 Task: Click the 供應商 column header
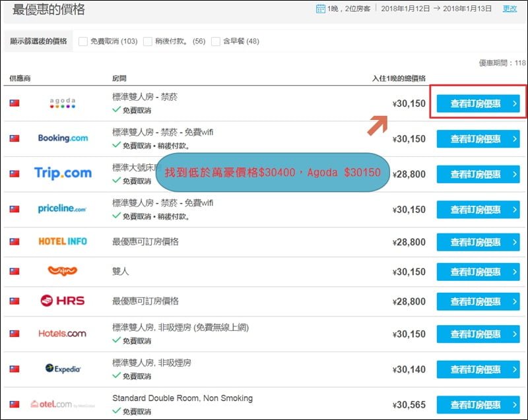[20, 78]
